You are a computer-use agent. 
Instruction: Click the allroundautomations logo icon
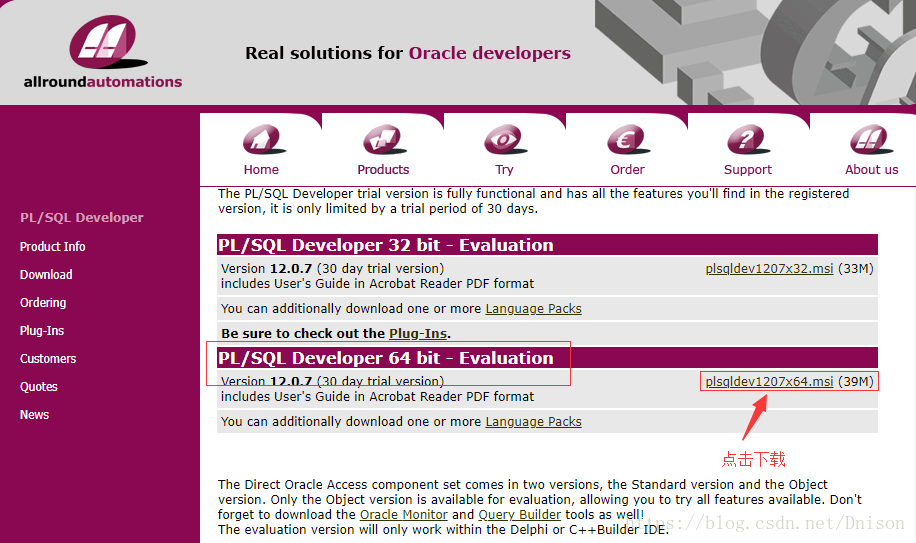[107, 41]
